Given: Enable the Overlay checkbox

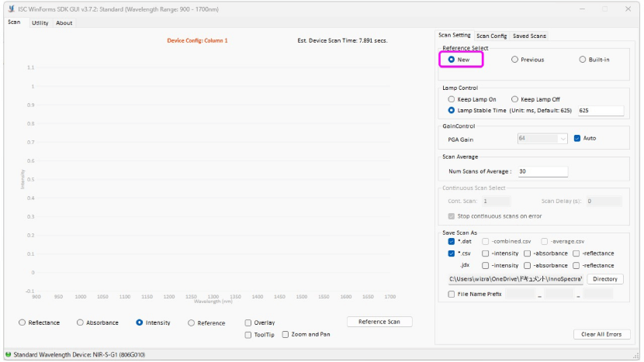Looking at the screenshot, I should pyautogui.click(x=248, y=322).
